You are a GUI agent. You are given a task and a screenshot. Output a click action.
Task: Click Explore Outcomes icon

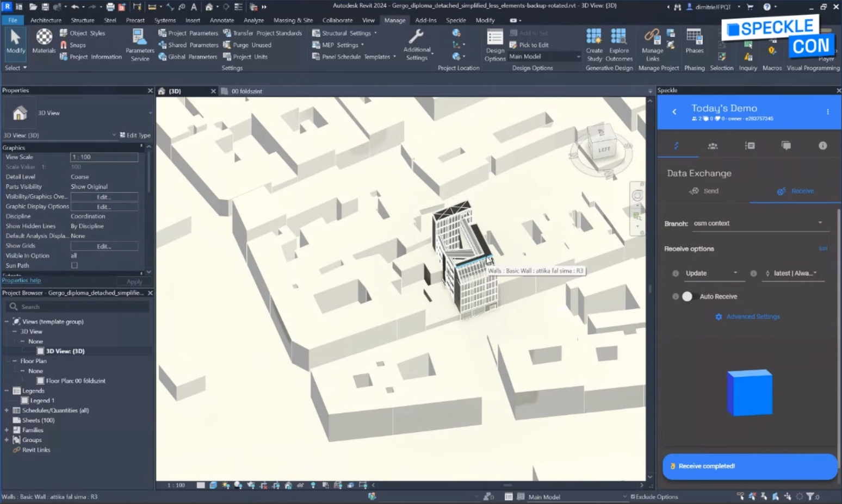[x=618, y=37]
